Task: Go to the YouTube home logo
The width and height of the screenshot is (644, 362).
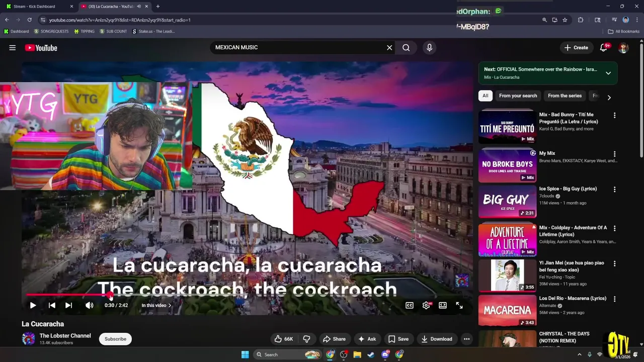Action: (x=41, y=48)
